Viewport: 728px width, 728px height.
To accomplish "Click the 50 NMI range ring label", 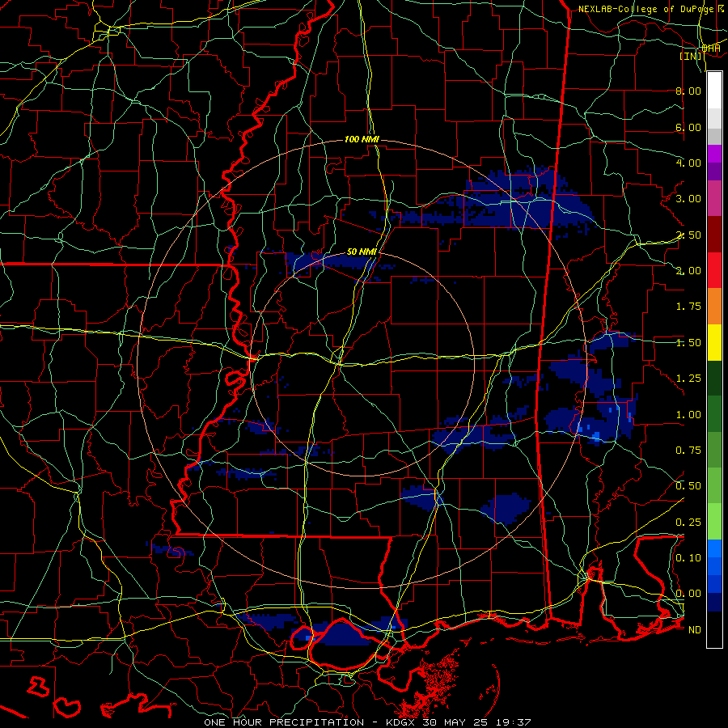I will 362,252.
